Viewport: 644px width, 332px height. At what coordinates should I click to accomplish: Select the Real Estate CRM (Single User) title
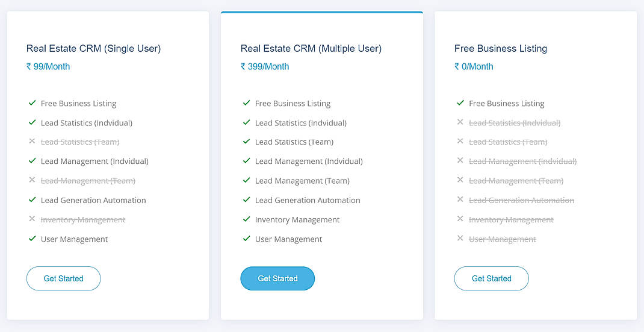tap(94, 49)
